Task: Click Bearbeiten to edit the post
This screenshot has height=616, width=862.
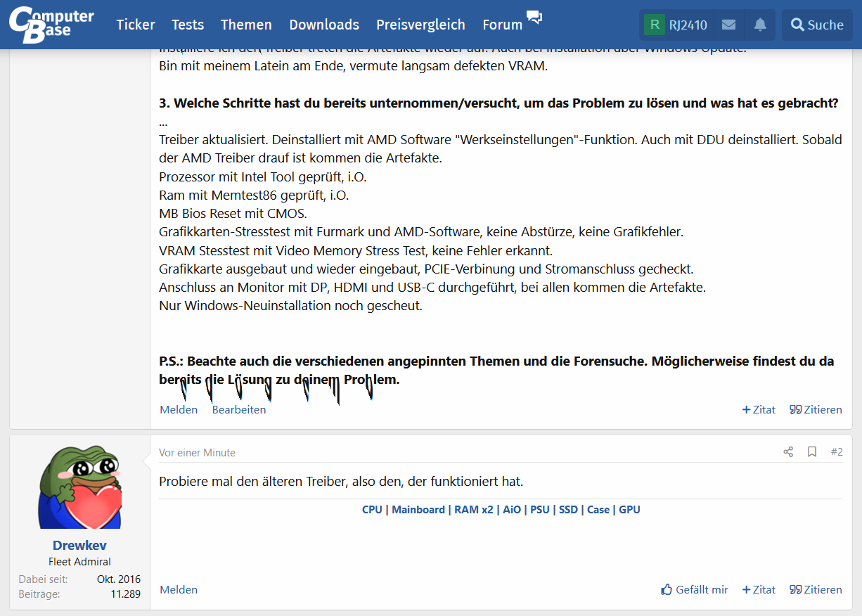Action: point(239,409)
